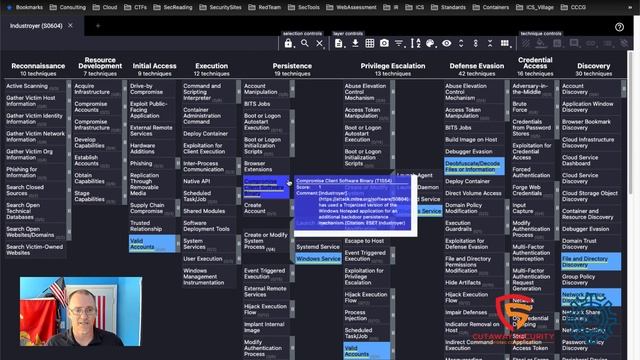Toggle technique enabled state in technique controls

point(526,43)
